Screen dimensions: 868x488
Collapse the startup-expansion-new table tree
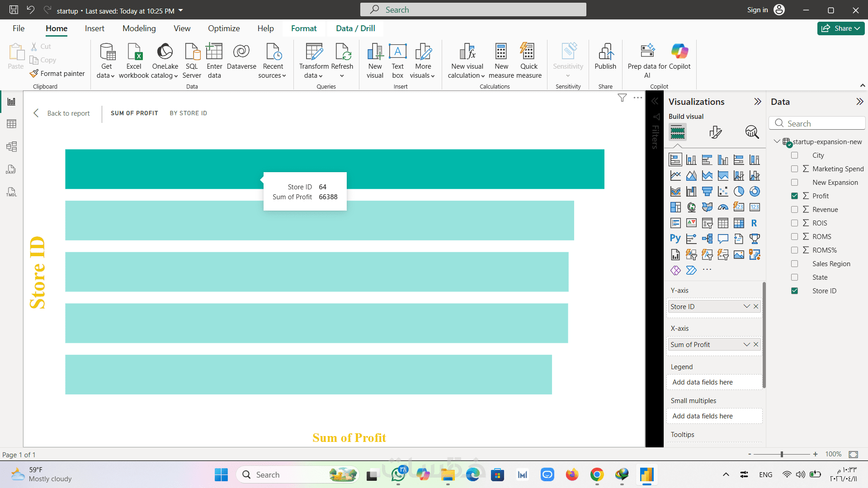coord(777,141)
